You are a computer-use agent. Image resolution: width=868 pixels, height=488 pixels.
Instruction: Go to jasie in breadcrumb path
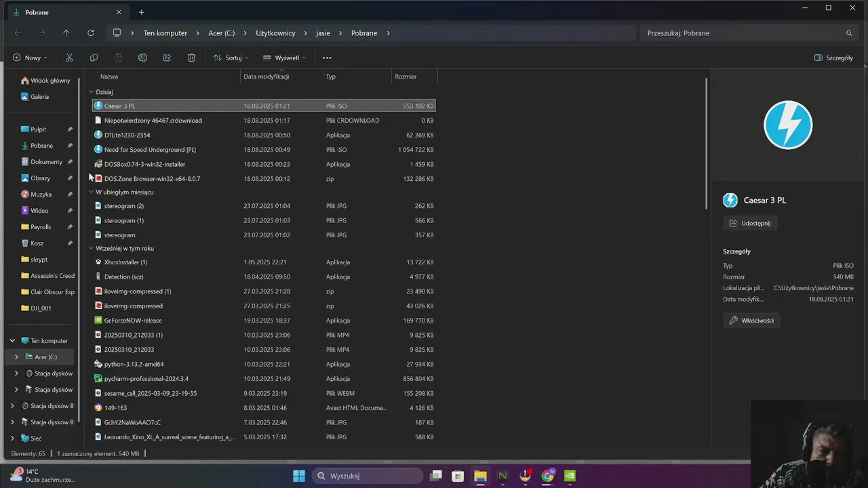[x=323, y=33]
